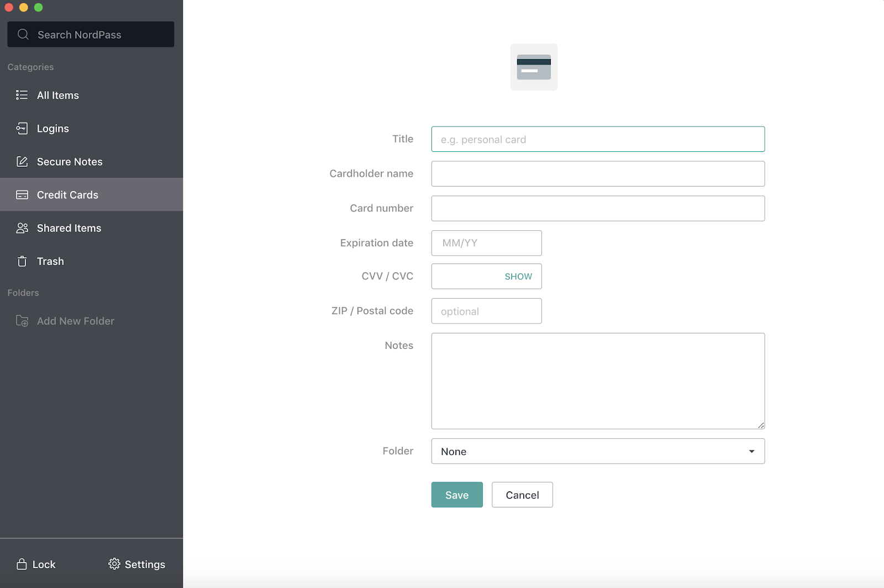Focus the Search NordPass field
Screen dimensions: 884x588
pyautogui.click(x=91, y=34)
